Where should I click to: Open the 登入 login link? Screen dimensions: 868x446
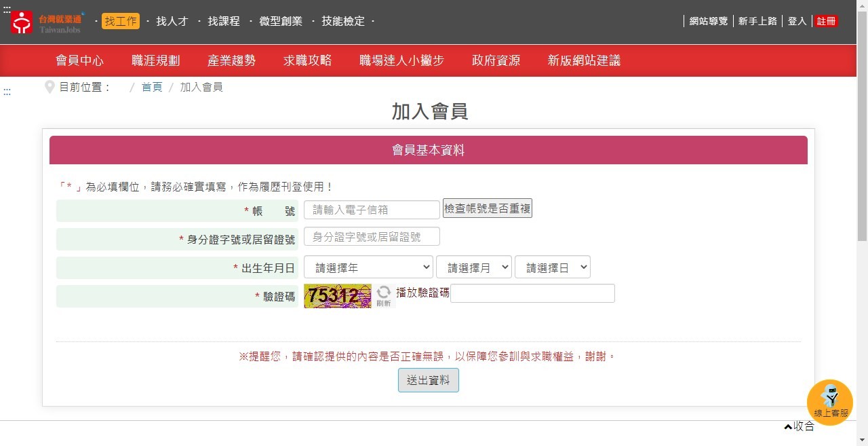[797, 21]
